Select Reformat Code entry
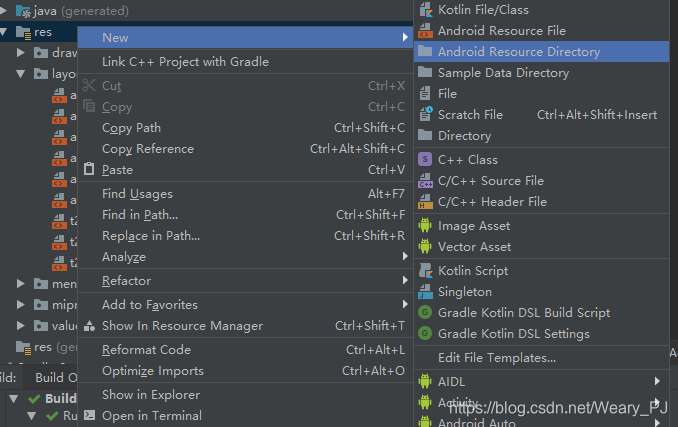Screen dimensions: 678x427 click(x=245, y=350)
